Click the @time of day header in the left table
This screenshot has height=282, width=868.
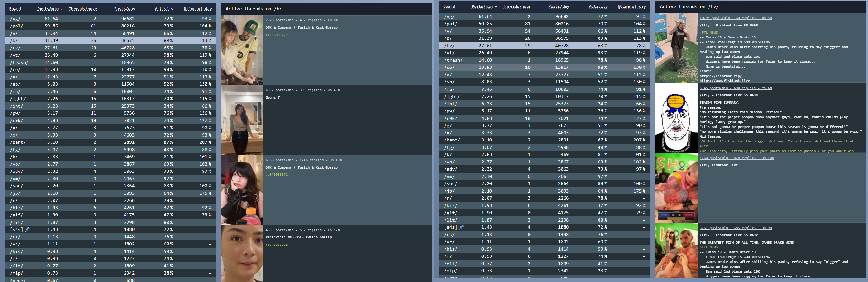pyautogui.click(x=197, y=9)
